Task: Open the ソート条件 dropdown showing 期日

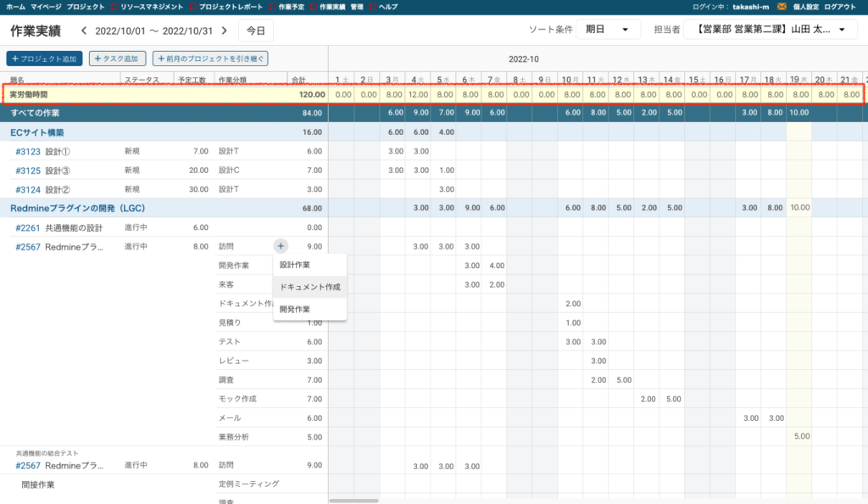Action: 608,30
